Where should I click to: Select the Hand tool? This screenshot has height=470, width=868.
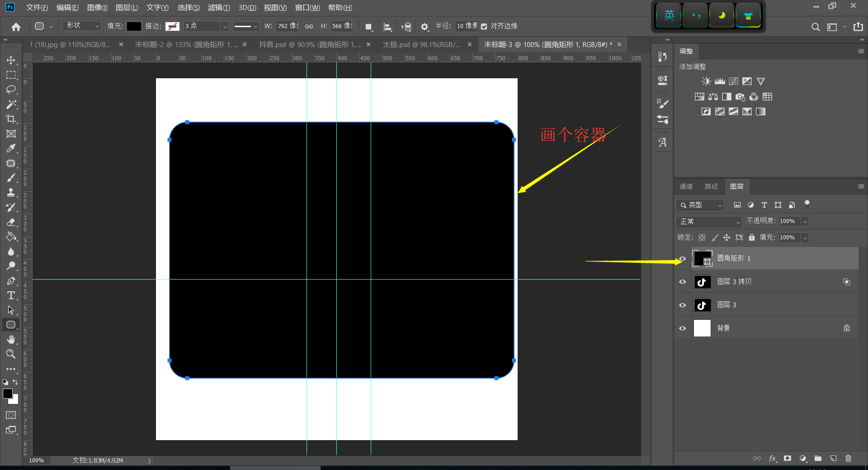[11, 339]
